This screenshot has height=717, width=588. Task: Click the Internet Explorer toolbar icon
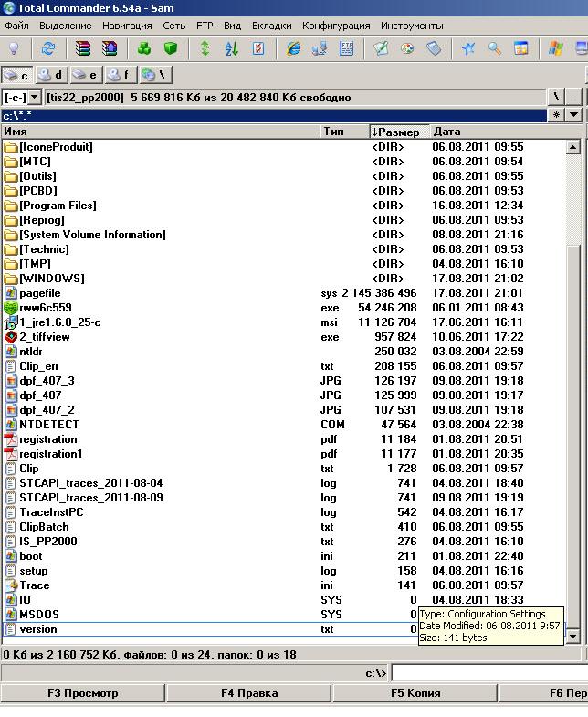pyautogui.click(x=293, y=48)
